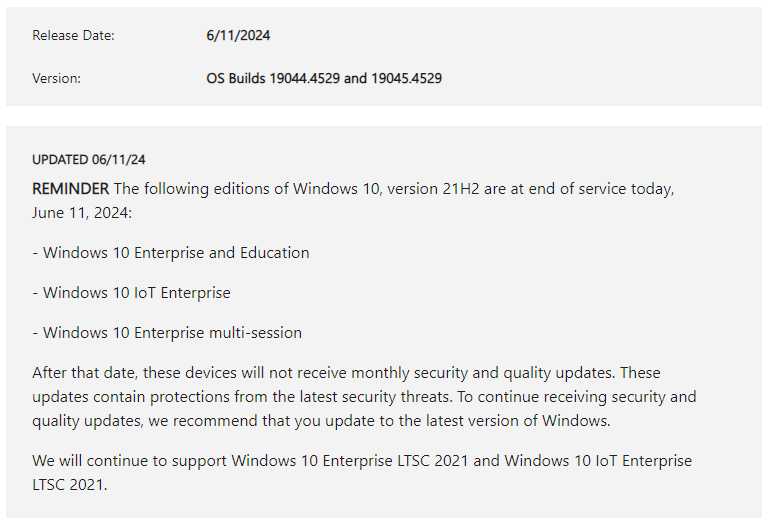Click the UPDATED 06/11/24 heading

[89, 159]
